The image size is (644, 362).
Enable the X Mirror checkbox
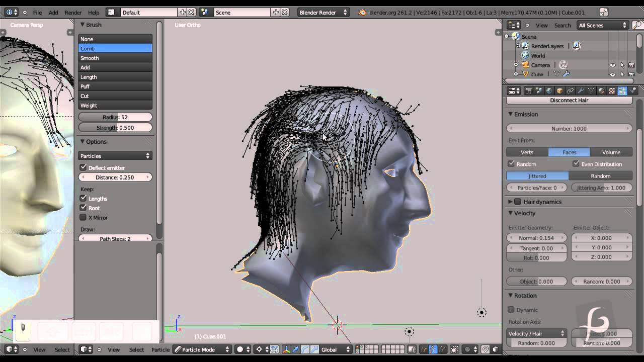click(84, 217)
